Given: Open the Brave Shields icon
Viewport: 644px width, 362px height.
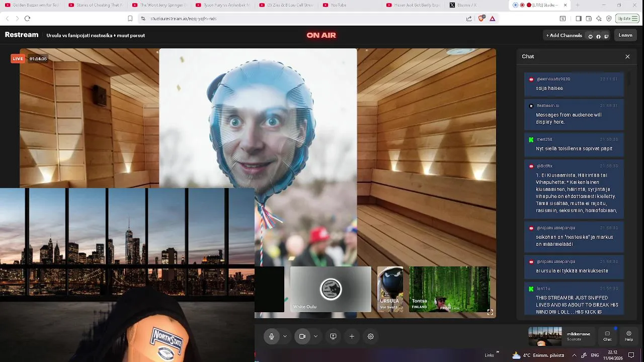Looking at the screenshot, I should click(x=481, y=19).
